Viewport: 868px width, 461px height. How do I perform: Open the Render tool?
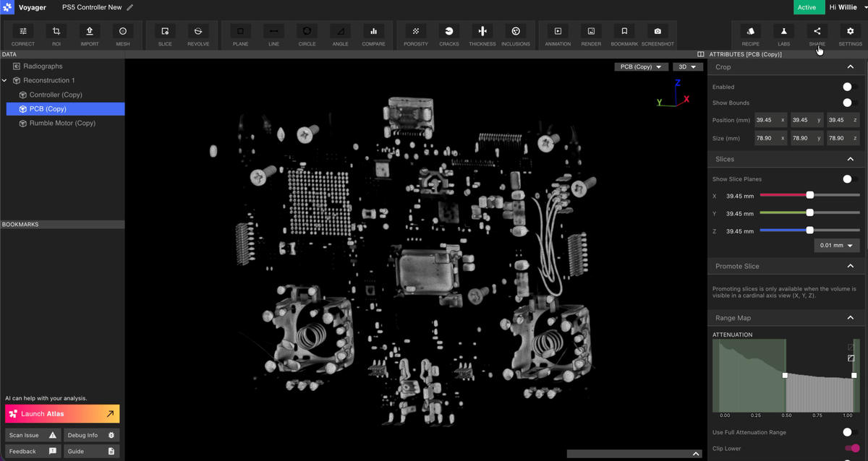coord(591,35)
